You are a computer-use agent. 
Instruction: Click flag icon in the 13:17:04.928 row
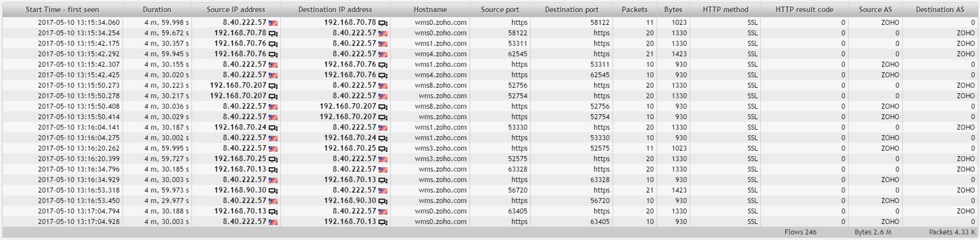(x=273, y=222)
